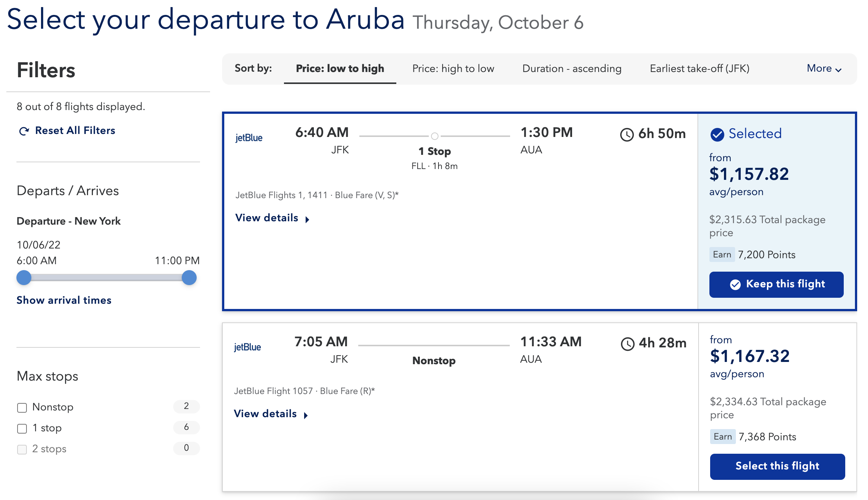
Task: Click the FLL stop circle on the route line
Action: pyautogui.click(x=435, y=136)
